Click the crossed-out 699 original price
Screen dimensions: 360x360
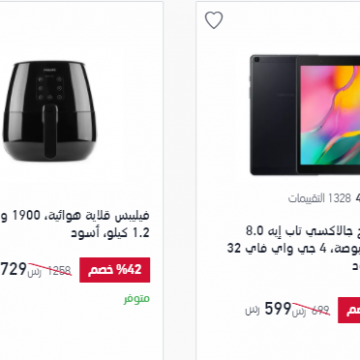(x=320, y=310)
